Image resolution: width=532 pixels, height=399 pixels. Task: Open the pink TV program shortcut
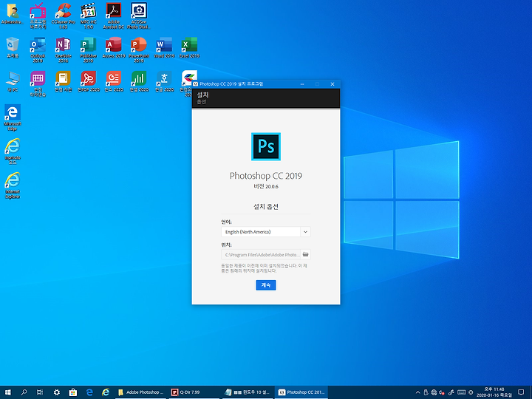(x=38, y=16)
